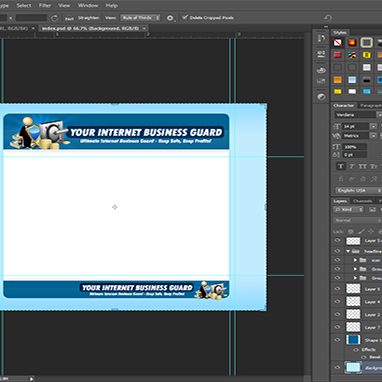Open the second icon in the collapsed panel dock
The width and height of the screenshot is (382, 382).
pos(321,54)
